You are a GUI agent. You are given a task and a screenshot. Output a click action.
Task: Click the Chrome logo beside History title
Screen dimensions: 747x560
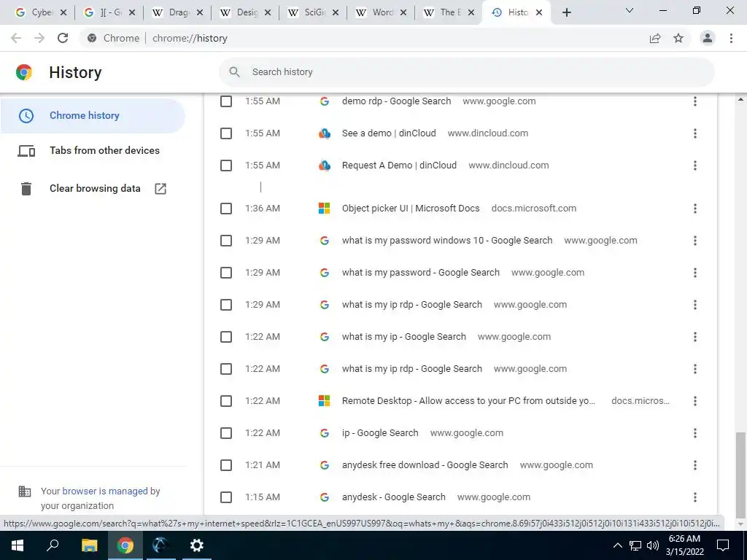pos(24,72)
